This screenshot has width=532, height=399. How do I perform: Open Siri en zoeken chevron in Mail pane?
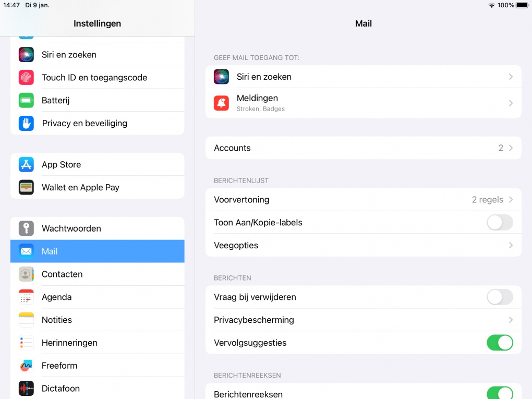click(511, 77)
